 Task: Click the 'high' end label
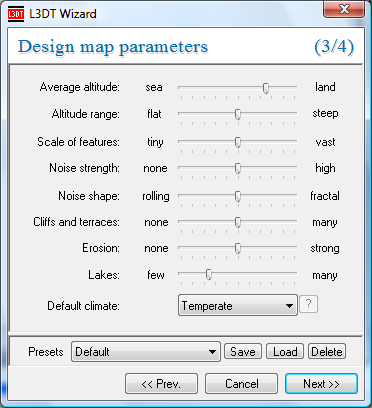(x=325, y=168)
